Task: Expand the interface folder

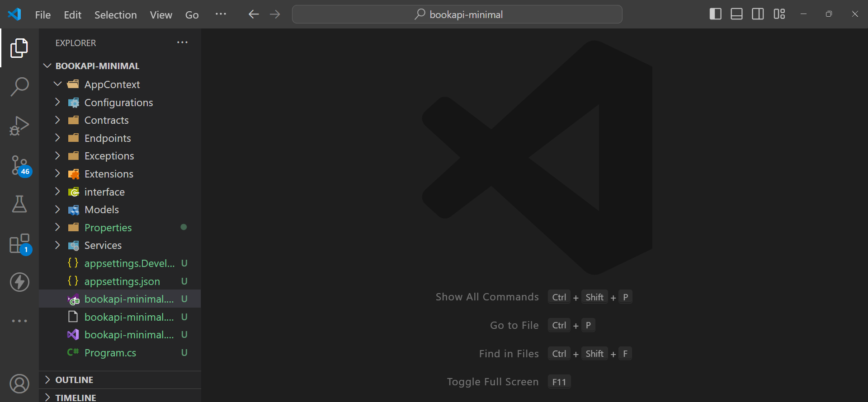Action: click(x=120, y=192)
